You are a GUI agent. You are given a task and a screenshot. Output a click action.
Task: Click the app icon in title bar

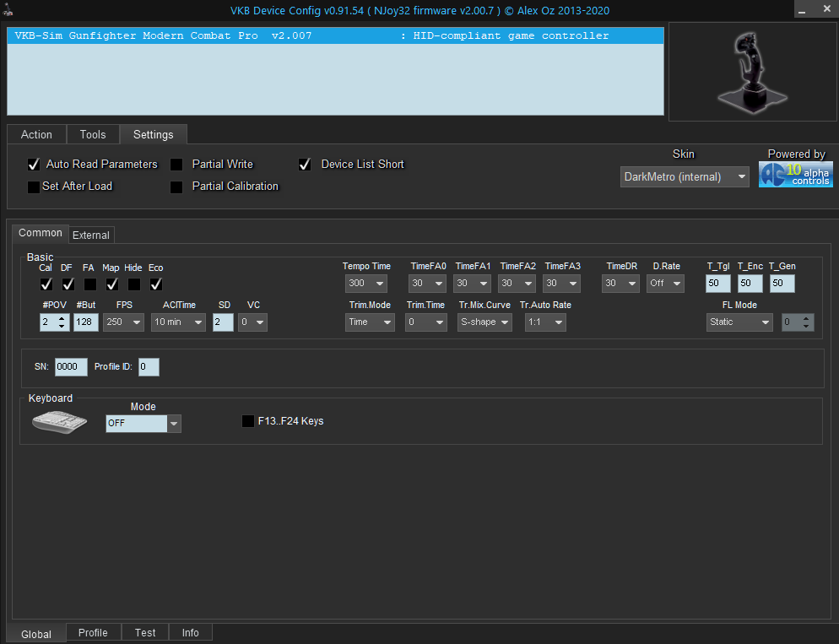pos(8,8)
